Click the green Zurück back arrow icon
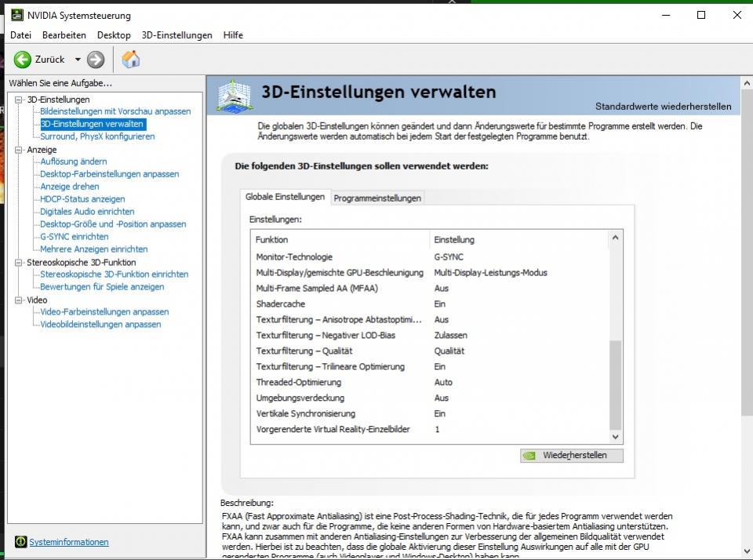 point(22,60)
